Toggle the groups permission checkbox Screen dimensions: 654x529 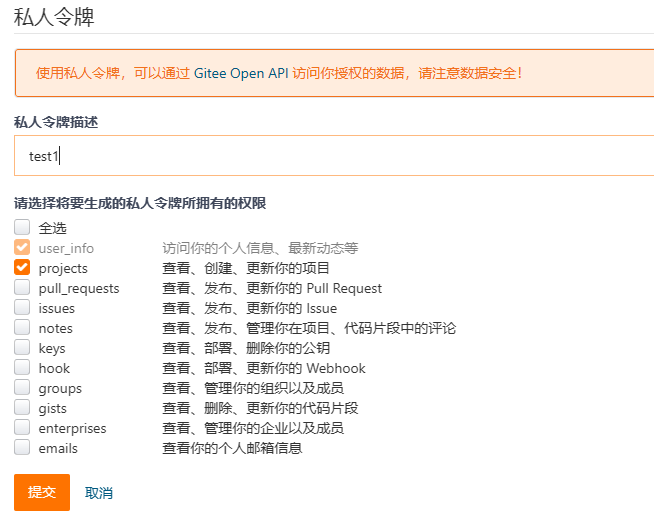tap(22, 388)
